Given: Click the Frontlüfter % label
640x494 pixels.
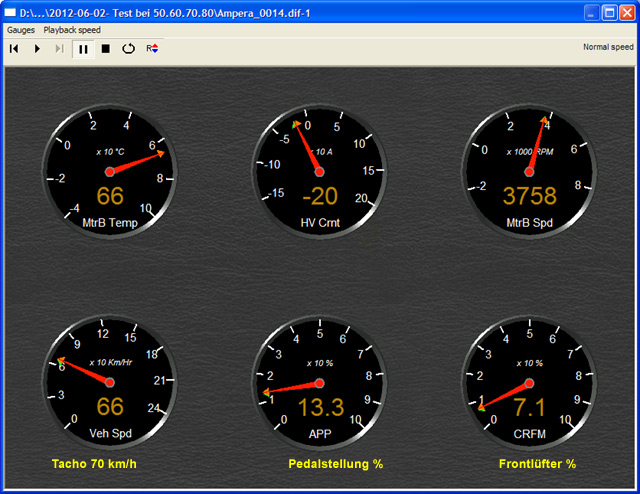Looking at the screenshot, I should (537, 464).
